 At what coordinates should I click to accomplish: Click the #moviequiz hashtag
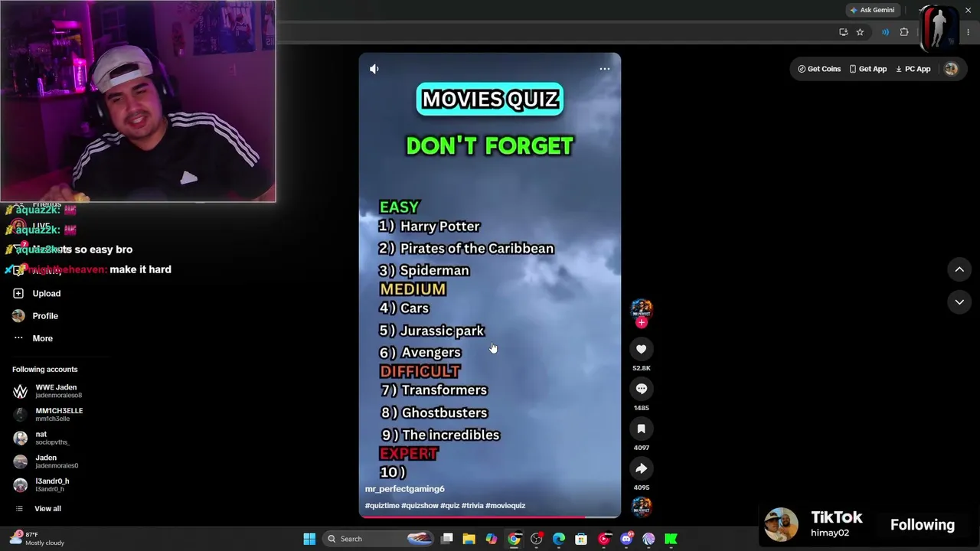tap(505, 506)
